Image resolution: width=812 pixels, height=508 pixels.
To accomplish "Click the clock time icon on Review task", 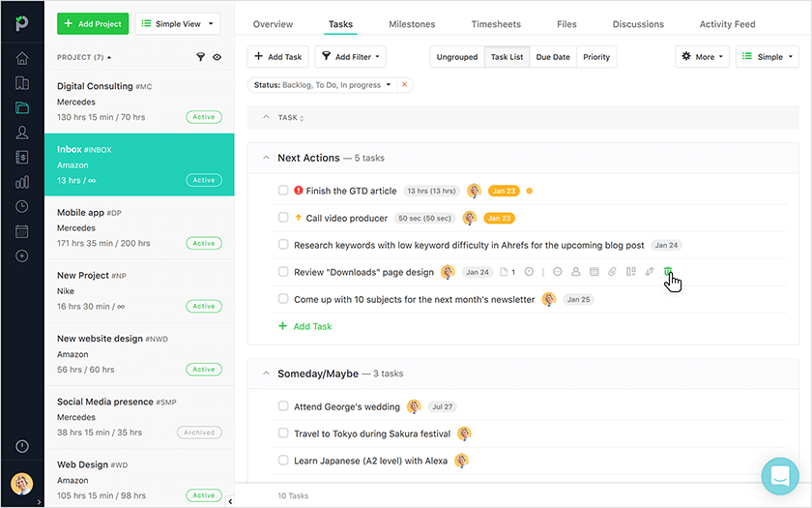I will click(529, 272).
